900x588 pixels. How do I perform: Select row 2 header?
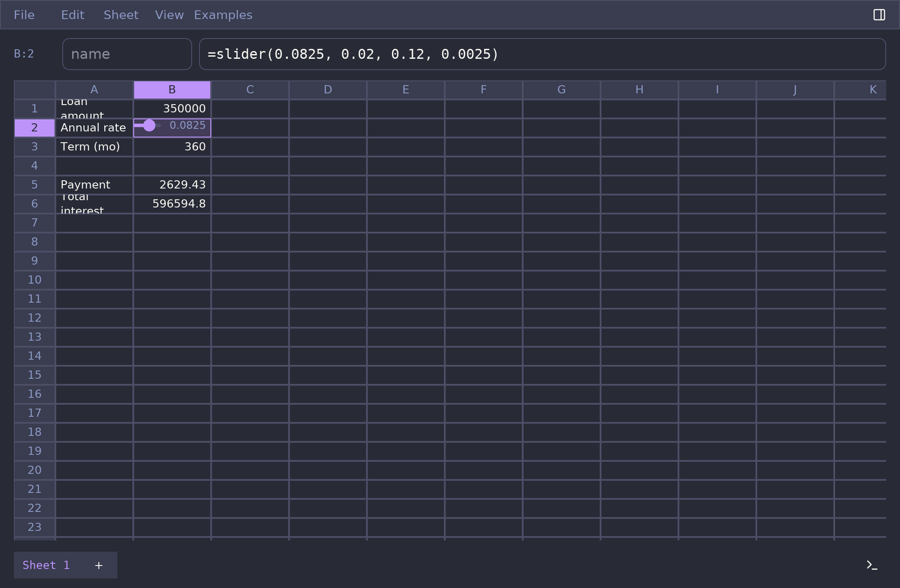pos(35,128)
